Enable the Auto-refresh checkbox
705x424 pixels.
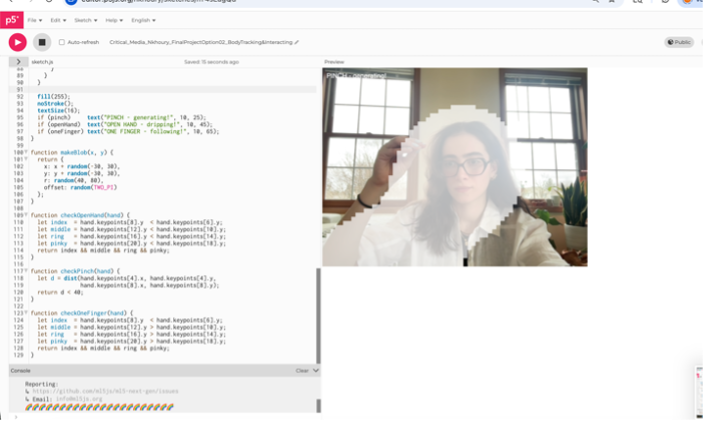62,42
